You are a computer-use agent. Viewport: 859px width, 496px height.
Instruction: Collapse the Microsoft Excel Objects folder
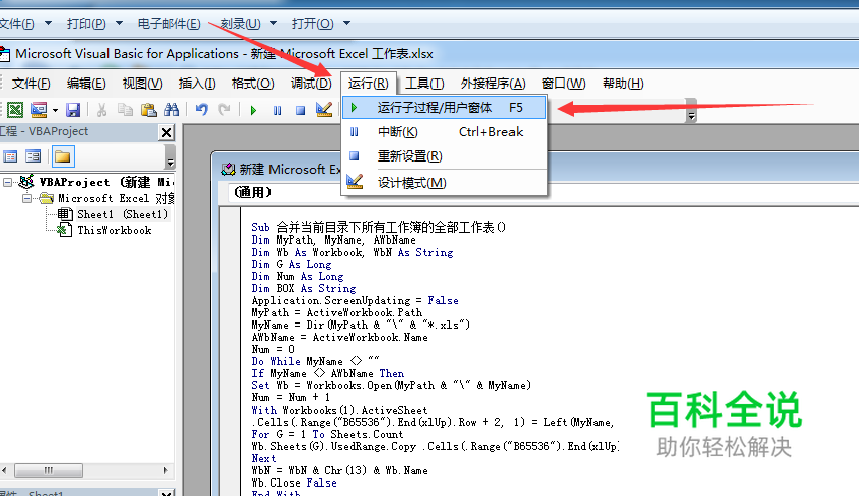click(x=26, y=198)
